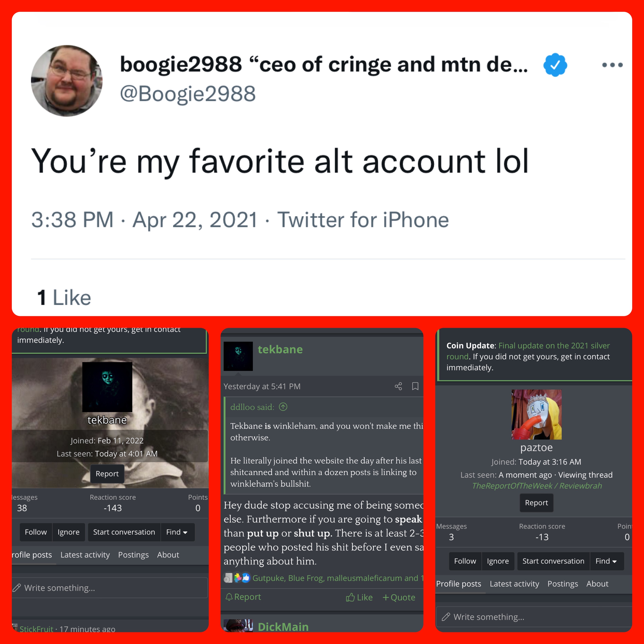This screenshot has height=644, width=644.
Task: Open the Postings tab on paztoe's profile
Action: click(x=563, y=584)
